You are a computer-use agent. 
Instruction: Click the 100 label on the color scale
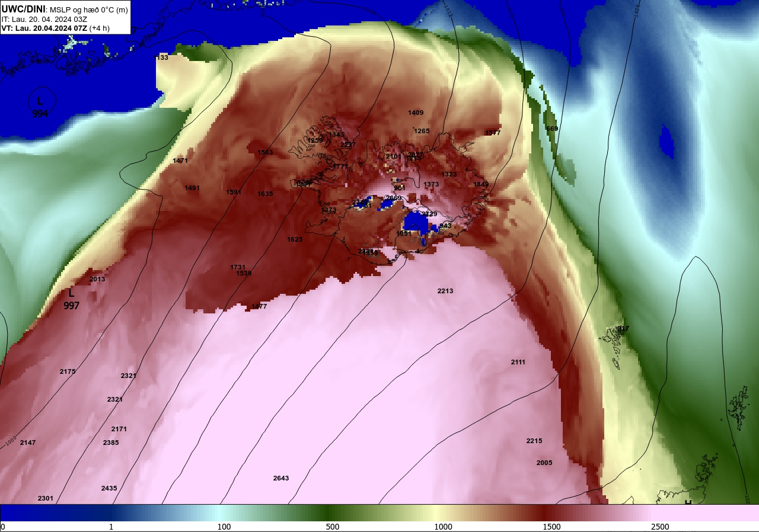click(x=224, y=527)
